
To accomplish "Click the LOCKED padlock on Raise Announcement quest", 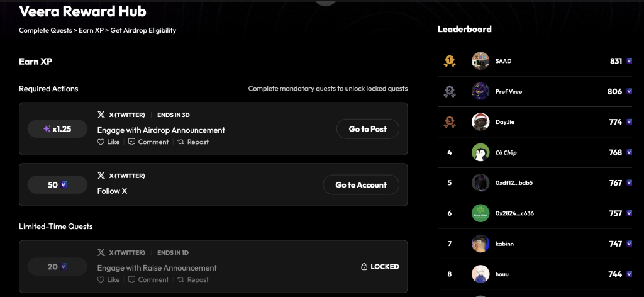I will tap(364, 267).
